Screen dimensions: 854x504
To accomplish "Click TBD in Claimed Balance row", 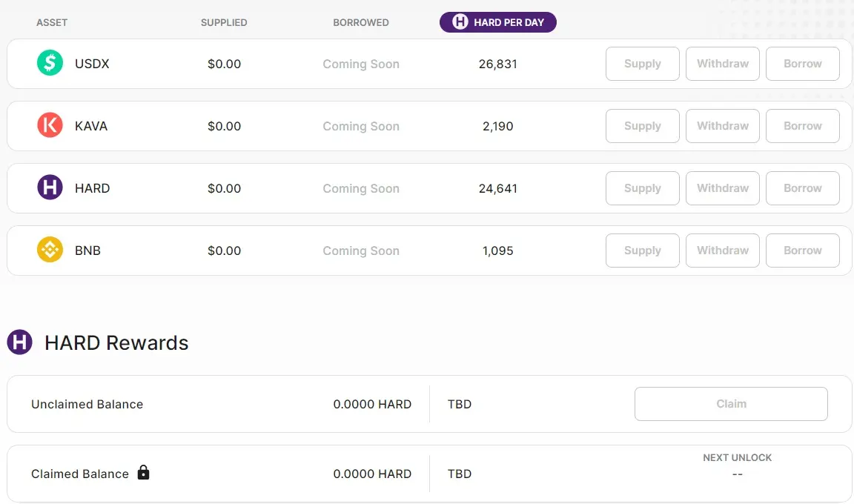I will coord(460,474).
